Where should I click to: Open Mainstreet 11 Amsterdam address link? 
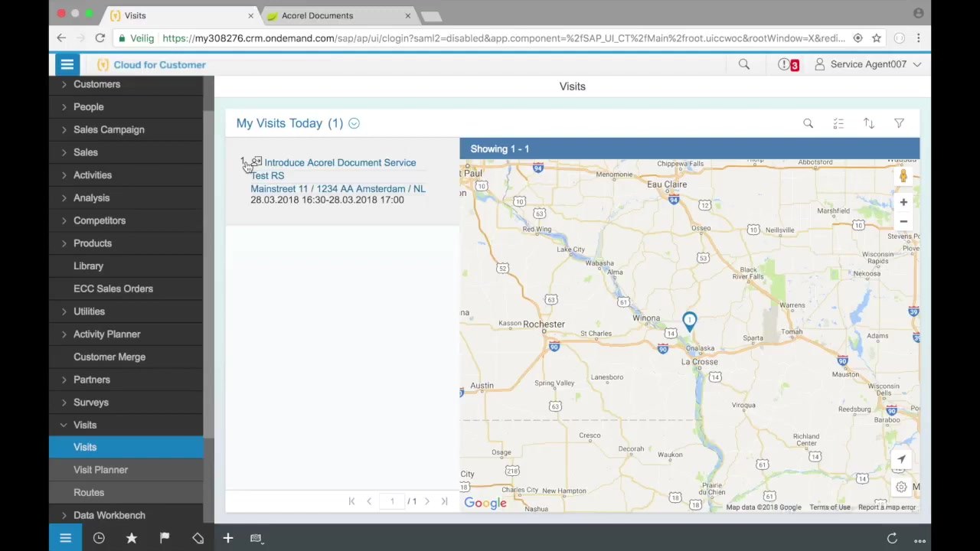pos(338,188)
